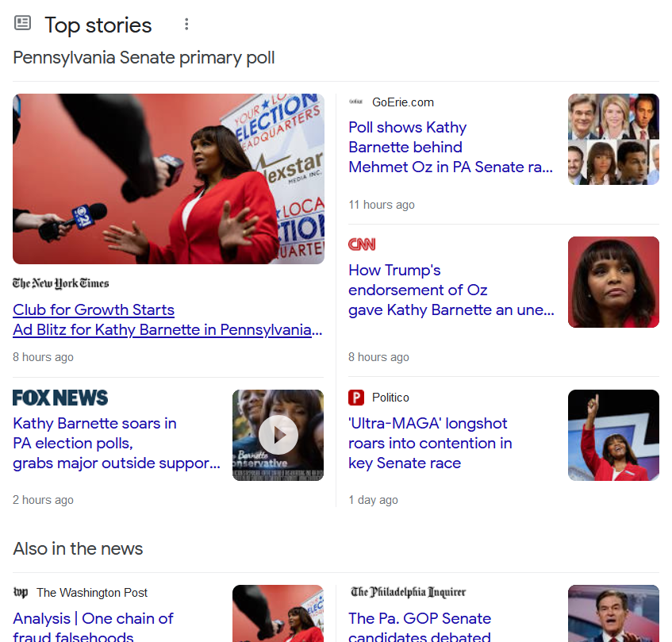Play the Fox News Barnette video
672x642 pixels.
278,435
